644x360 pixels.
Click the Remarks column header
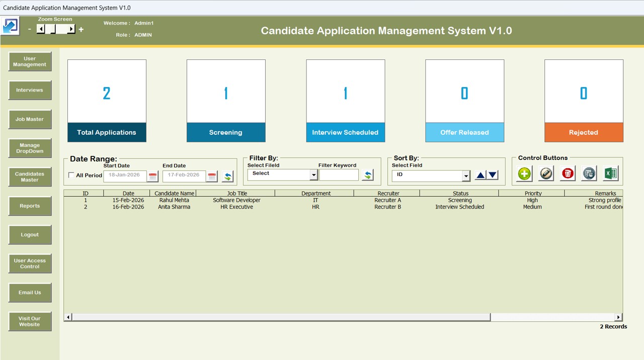[x=594, y=193]
